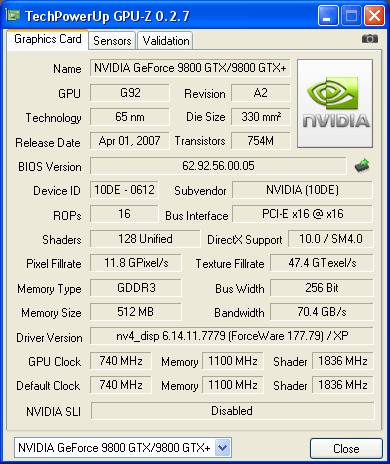Click the TechPowerUp GPU-Z 0.2.7 title text
The width and height of the screenshot is (390, 464).
point(107,16)
